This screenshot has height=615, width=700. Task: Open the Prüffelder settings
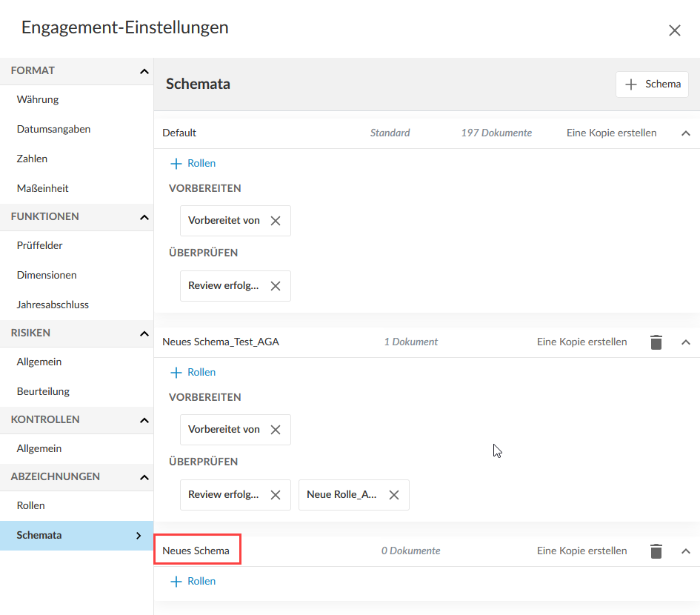click(x=77, y=245)
